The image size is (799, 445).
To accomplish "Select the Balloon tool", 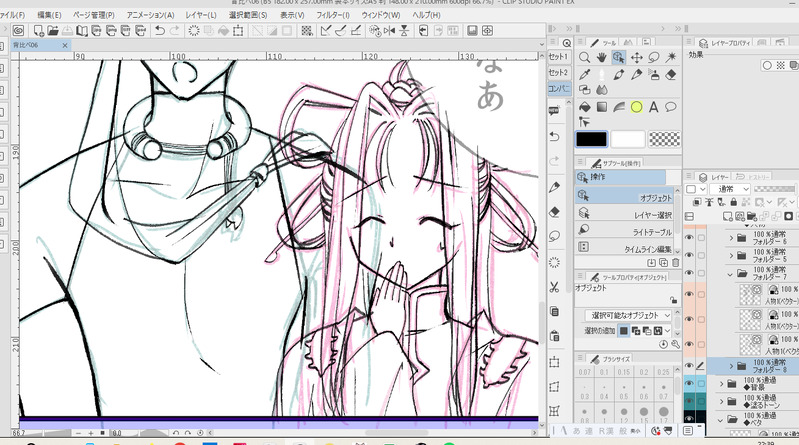I will coord(671,107).
